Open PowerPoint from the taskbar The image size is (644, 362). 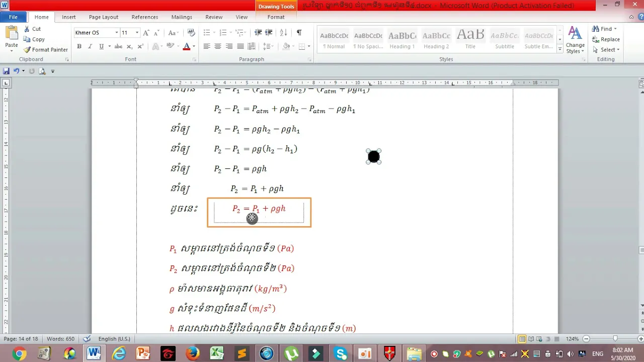[x=143, y=354]
